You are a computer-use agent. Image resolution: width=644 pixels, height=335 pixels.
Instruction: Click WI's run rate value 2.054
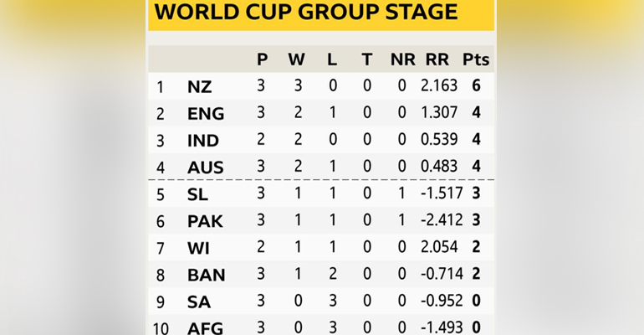point(439,247)
